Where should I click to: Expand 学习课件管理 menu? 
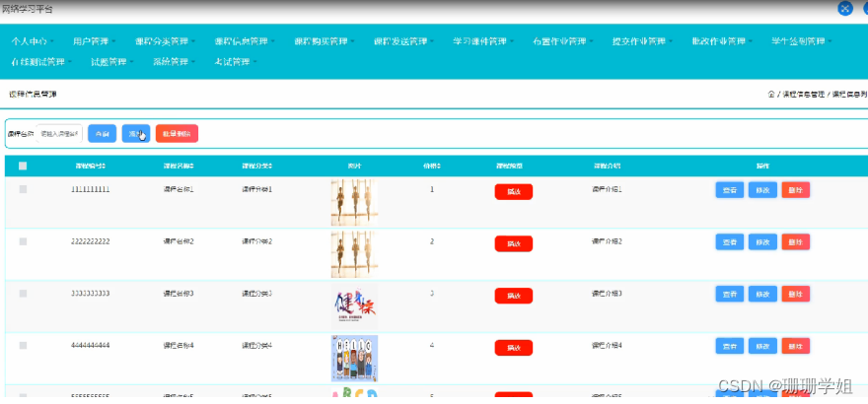(483, 41)
